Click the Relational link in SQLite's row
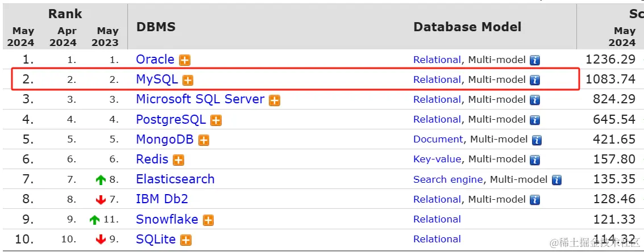Screen dimensions: 644x252 437,240
